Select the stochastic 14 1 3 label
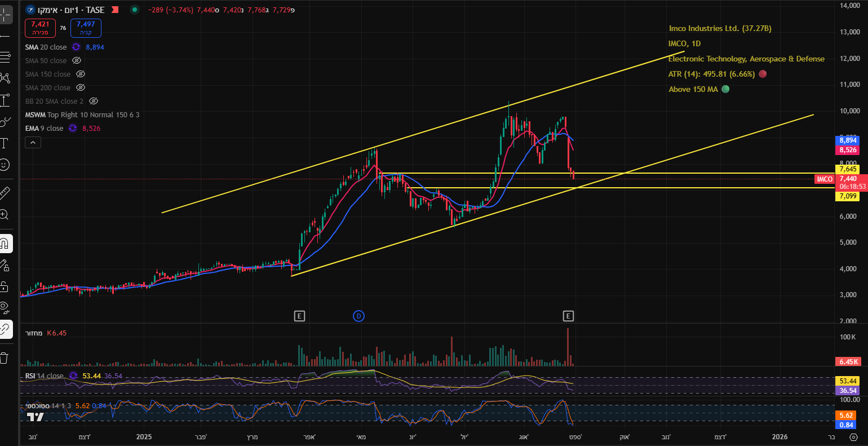This screenshot has height=446, width=868. 48,405
